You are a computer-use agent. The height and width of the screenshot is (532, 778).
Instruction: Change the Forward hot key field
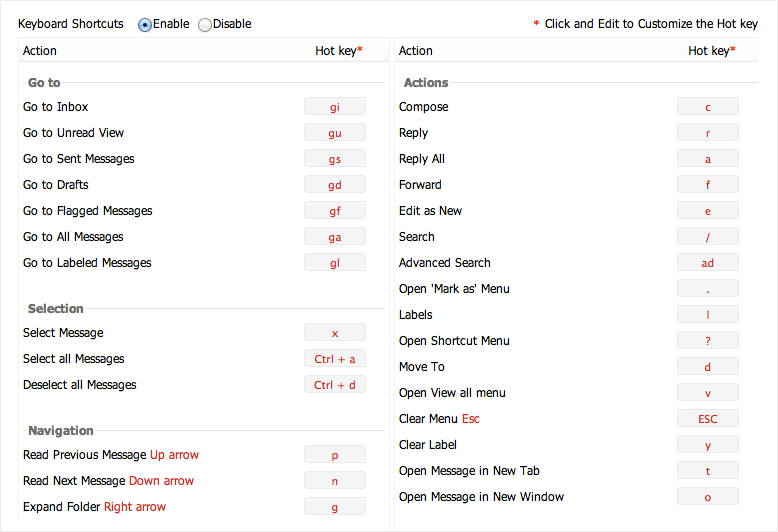(708, 185)
